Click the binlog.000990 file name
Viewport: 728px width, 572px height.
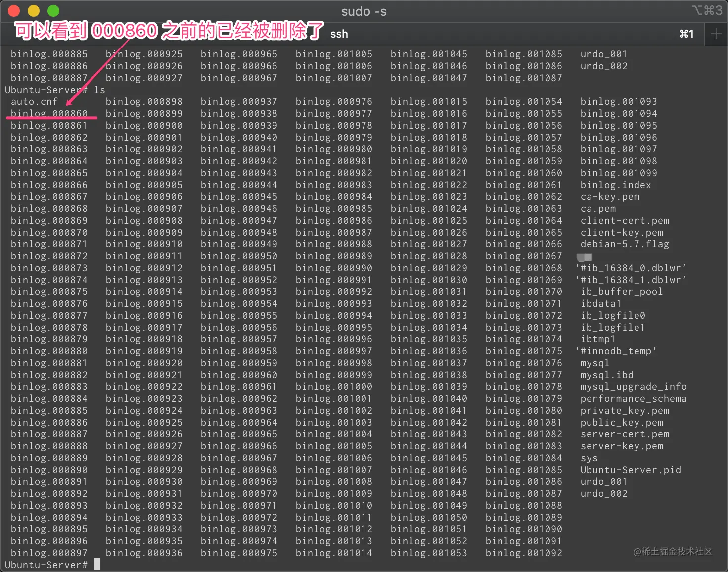[334, 268]
